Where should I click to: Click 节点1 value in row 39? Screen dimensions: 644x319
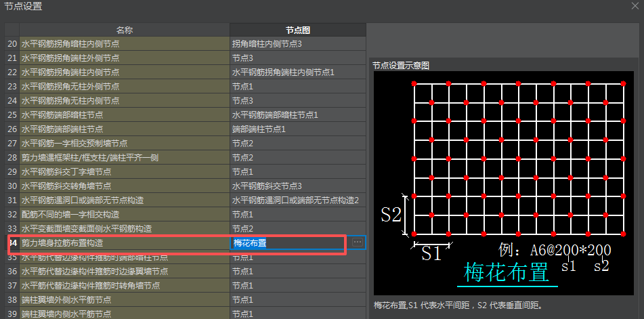pos(298,314)
